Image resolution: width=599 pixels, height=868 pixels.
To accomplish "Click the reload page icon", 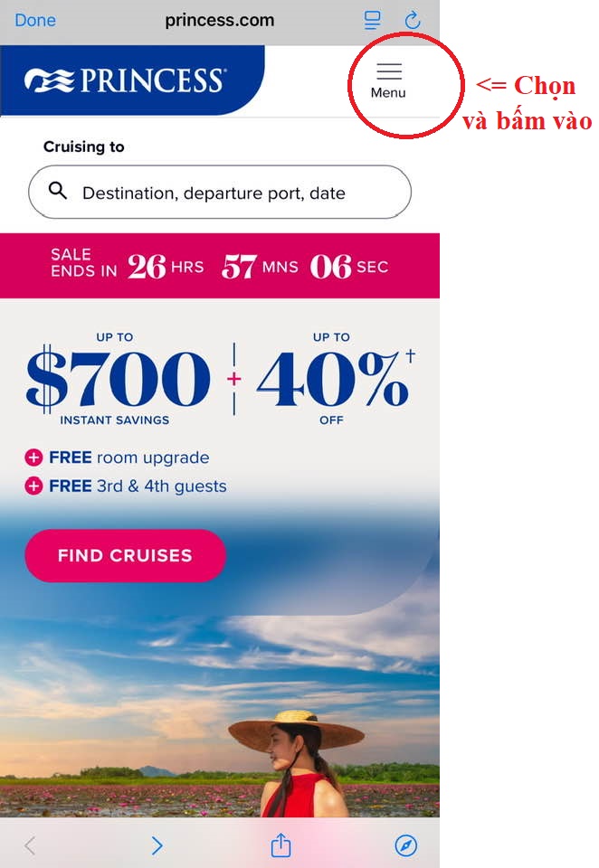I will point(413,20).
